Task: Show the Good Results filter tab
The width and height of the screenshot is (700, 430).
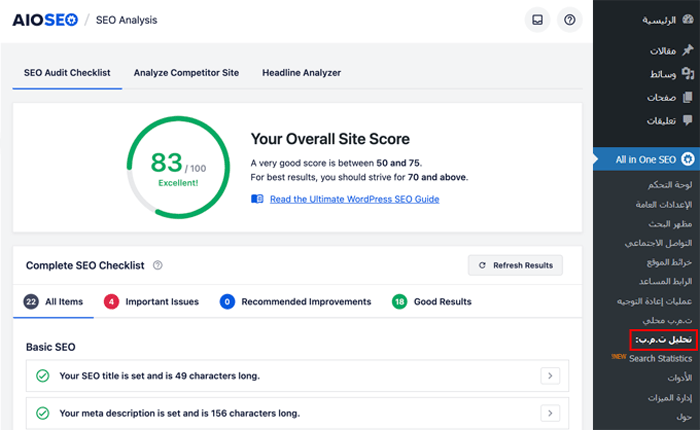Action: [432, 302]
